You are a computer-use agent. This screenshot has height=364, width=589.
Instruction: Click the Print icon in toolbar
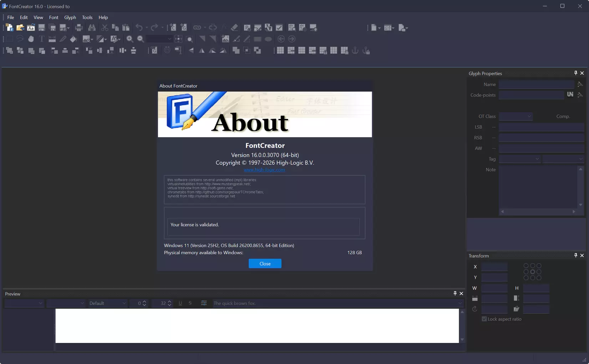pos(79,27)
